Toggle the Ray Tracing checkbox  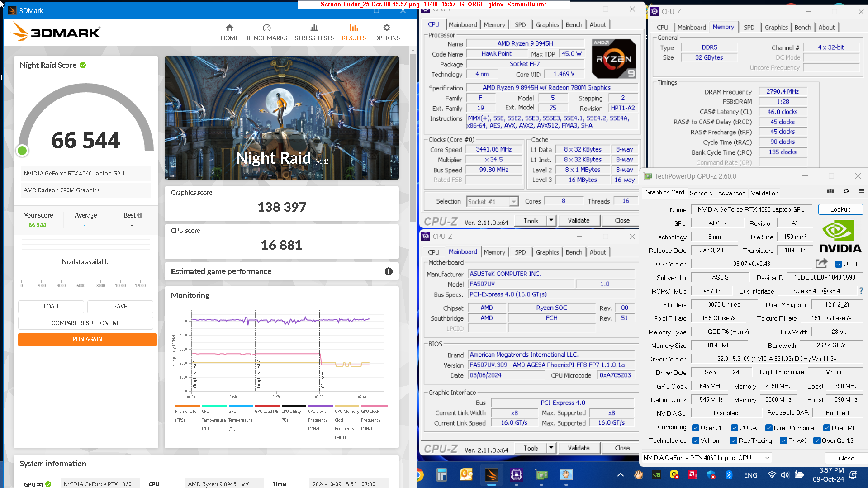tap(733, 441)
